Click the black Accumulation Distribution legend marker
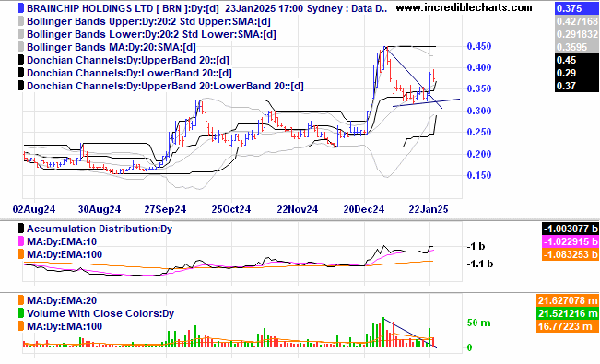Viewport: 600px width, 364px height. pos(20,229)
